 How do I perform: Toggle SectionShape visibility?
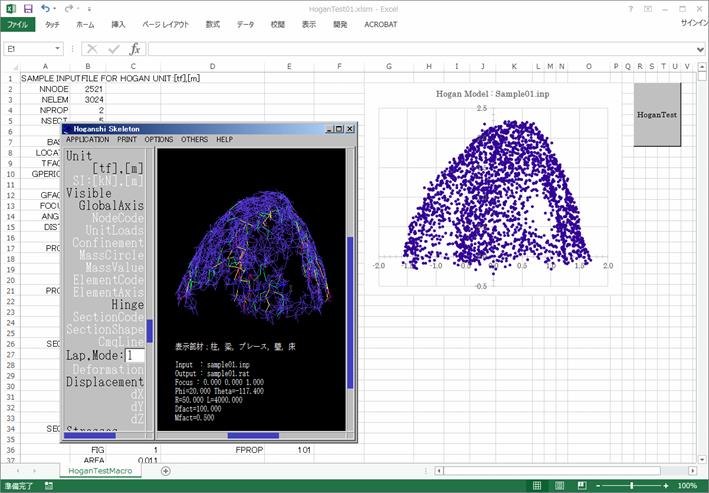coord(105,329)
